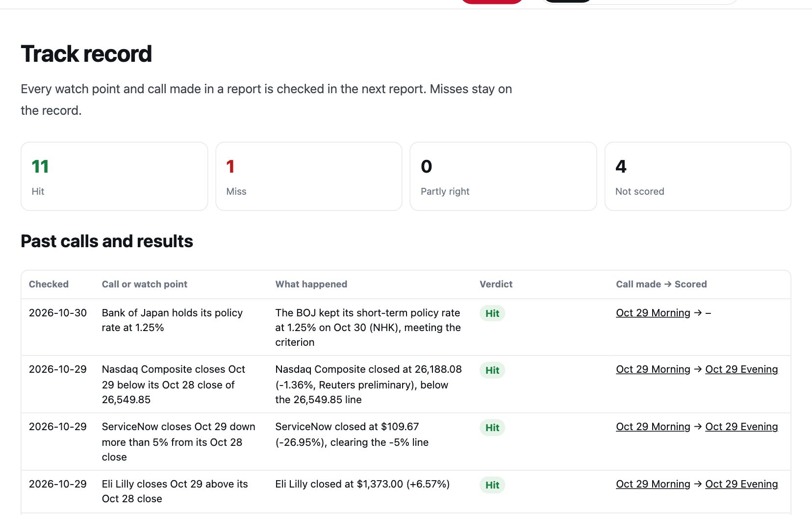Select the 0 Partly right summary card
This screenshot has width=812, height=515.
[503, 177]
